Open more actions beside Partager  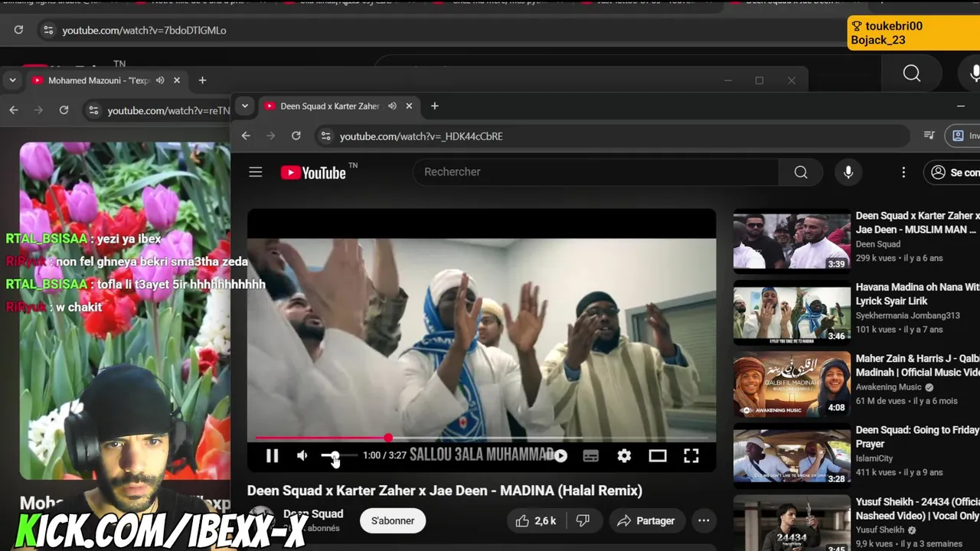pos(704,521)
